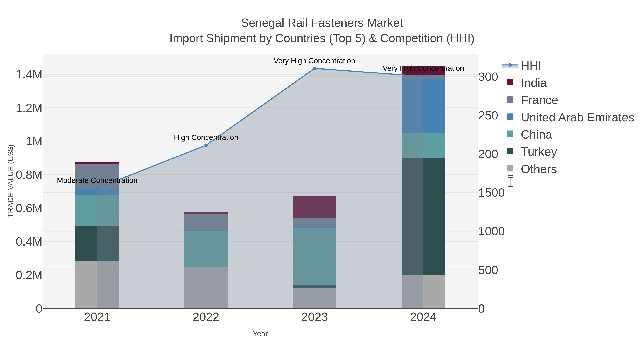Click the 2023 x-axis label
644x362 pixels.
[x=314, y=317]
